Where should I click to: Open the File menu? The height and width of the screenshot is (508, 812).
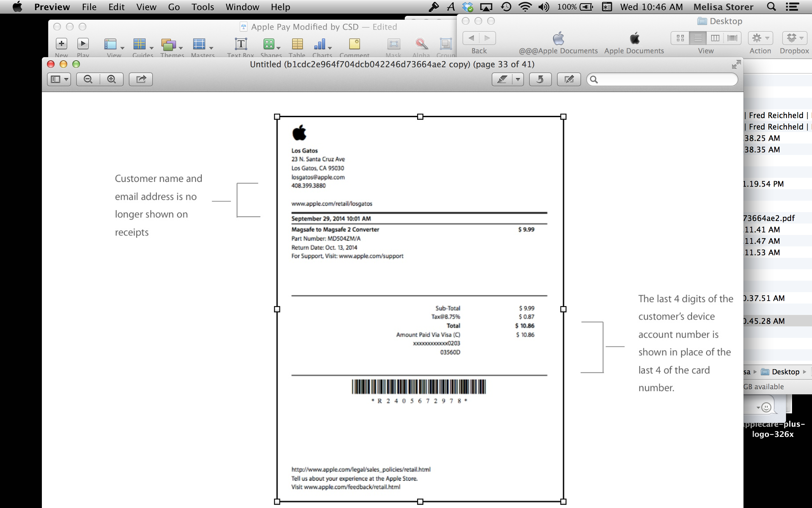click(x=89, y=7)
